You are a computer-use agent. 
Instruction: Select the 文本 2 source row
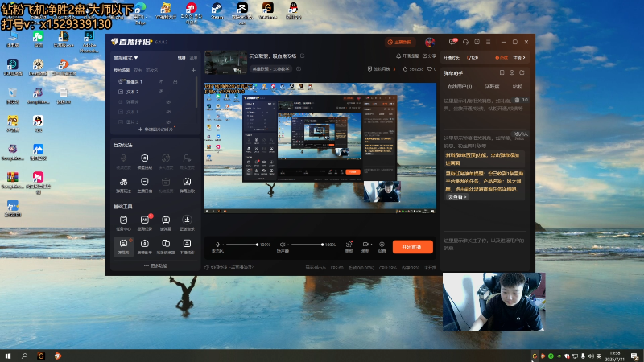click(x=155, y=92)
